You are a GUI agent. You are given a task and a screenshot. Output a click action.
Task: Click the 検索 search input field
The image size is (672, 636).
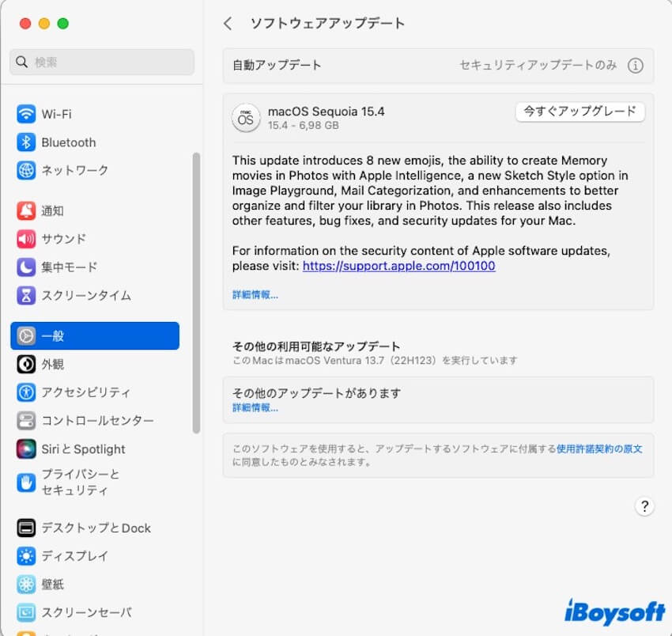pyautogui.click(x=101, y=62)
